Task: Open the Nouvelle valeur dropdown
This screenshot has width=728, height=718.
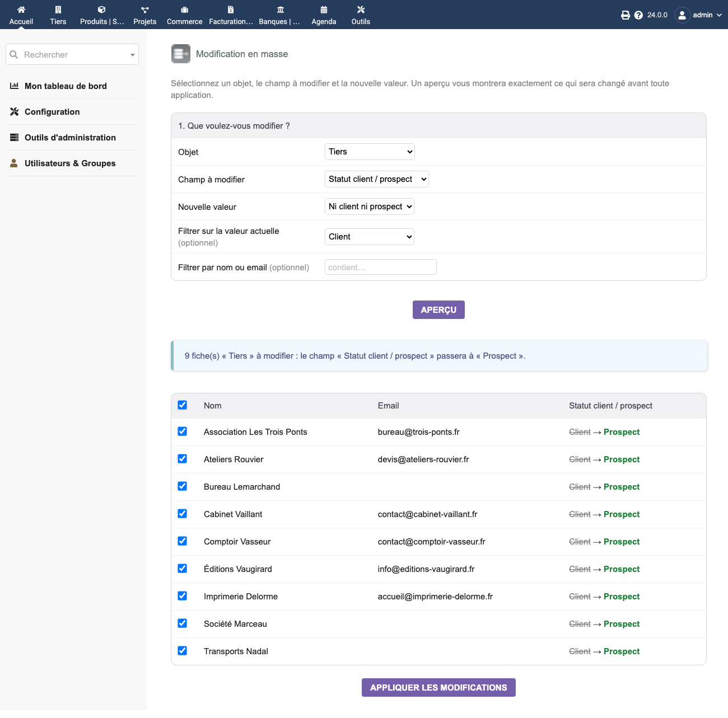Action: (370, 207)
